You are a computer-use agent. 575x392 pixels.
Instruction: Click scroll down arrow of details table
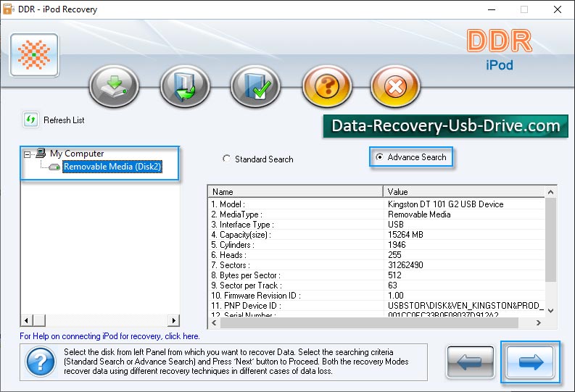(x=551, y=311)
